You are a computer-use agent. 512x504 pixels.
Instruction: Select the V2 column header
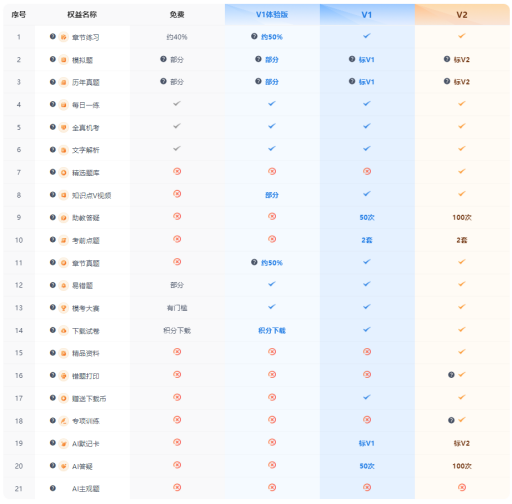(462, 15)
